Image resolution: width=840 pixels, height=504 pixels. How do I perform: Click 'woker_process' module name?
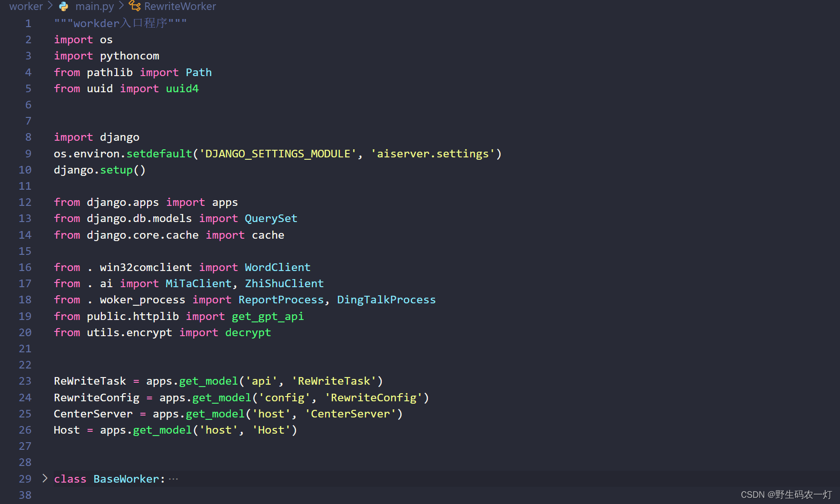click(143, 300)
